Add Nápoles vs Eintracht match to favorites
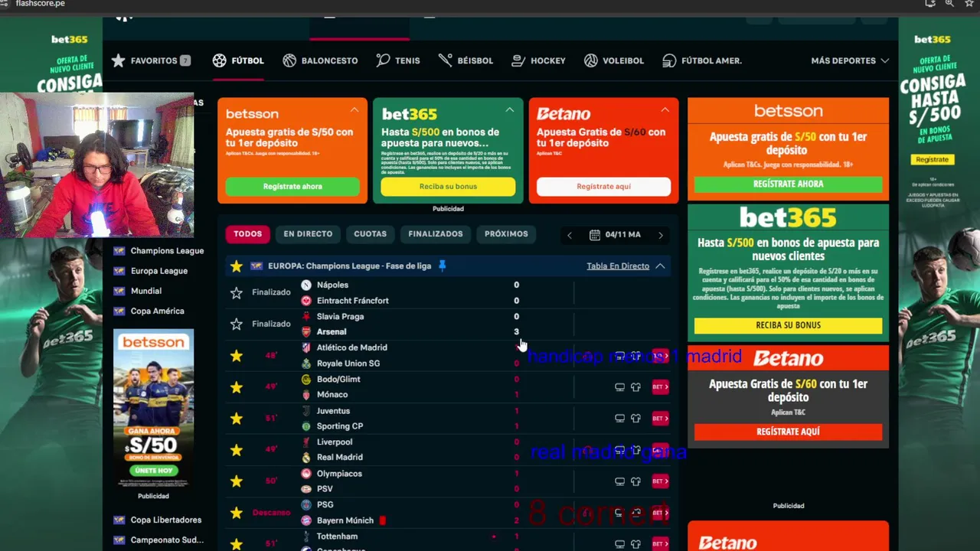The width and height of the screenshot is (980, 551). [x=237, y=292]
